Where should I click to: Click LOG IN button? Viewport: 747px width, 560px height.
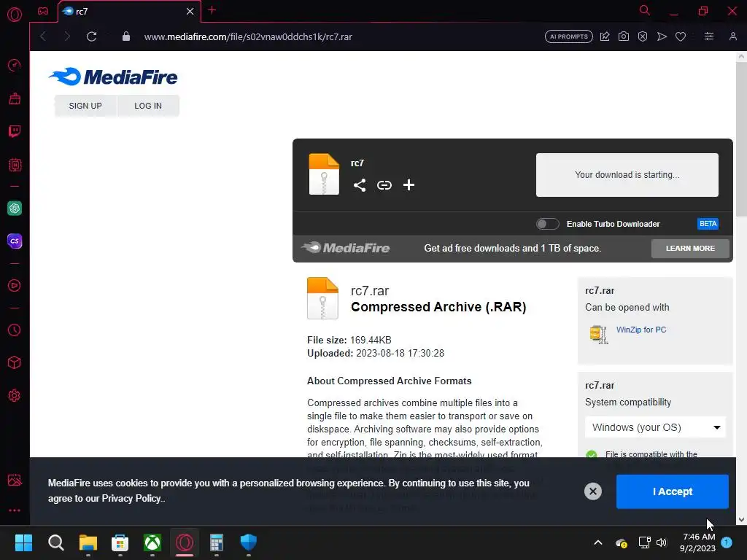pos(148,106)
